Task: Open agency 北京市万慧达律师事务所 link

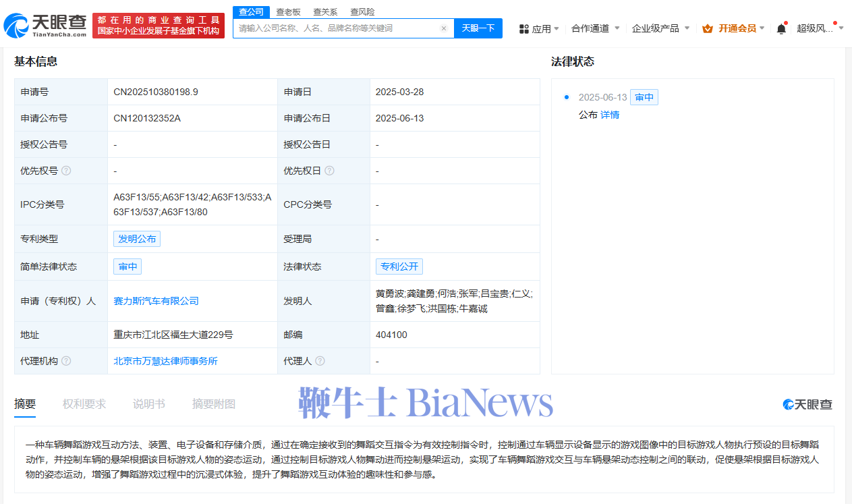Action: click(166, 361)
